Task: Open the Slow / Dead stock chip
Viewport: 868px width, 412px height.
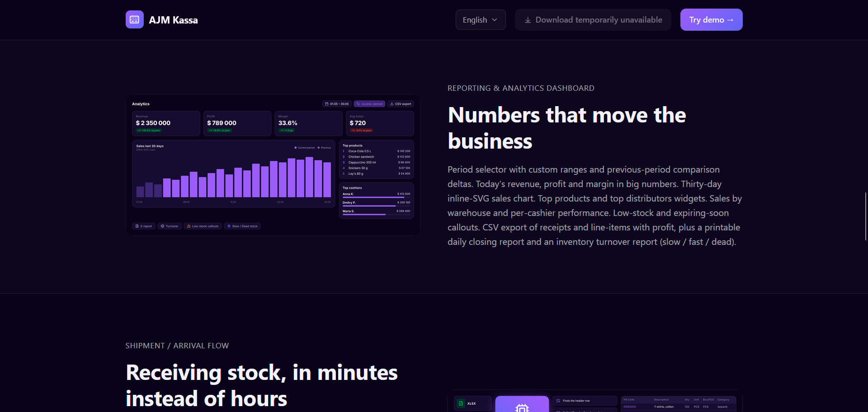Action: 242,226
